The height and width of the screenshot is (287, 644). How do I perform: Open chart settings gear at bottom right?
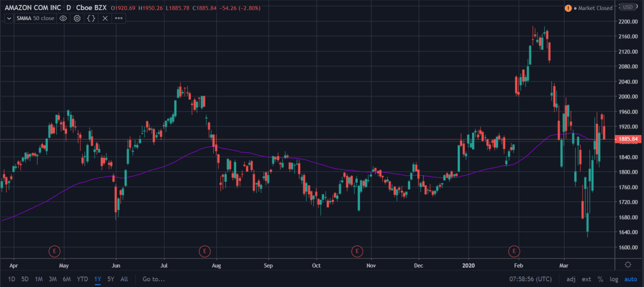point(628,264)
